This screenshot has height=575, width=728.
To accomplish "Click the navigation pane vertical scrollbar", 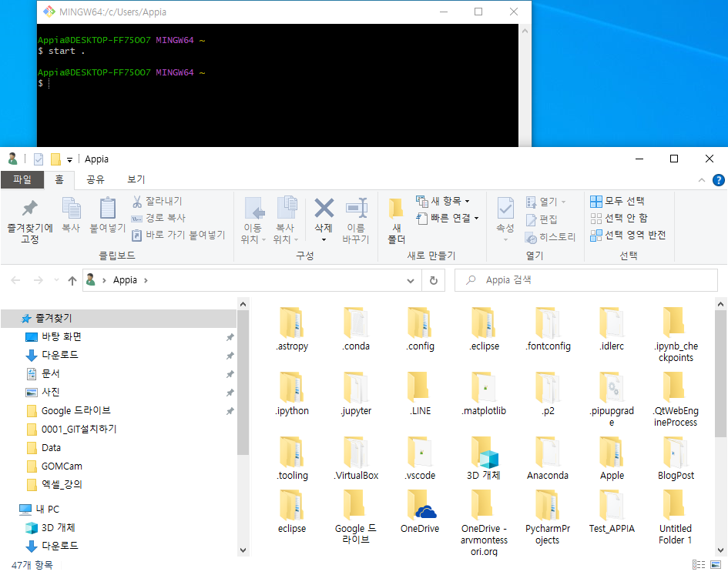I will pos(243,383).
